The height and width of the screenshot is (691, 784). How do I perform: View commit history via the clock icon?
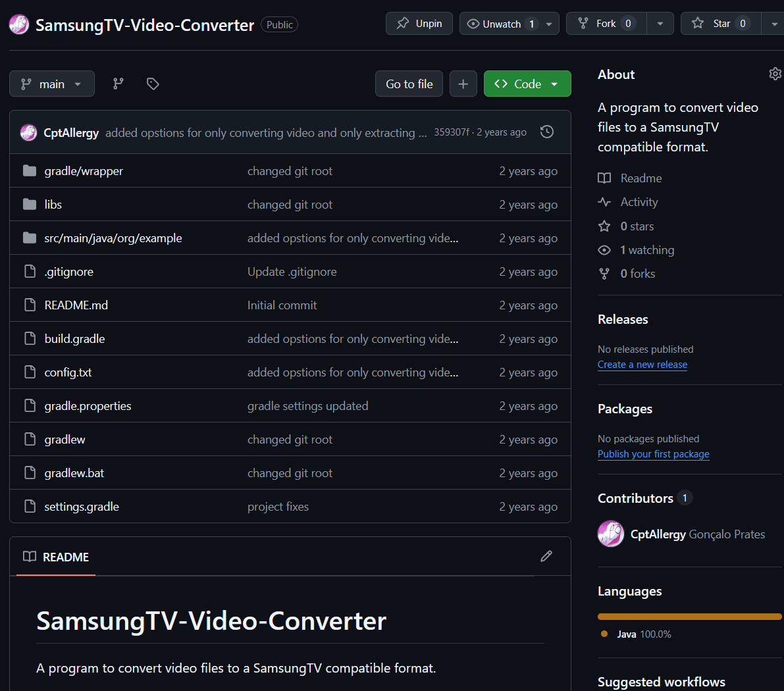[547, 132]
